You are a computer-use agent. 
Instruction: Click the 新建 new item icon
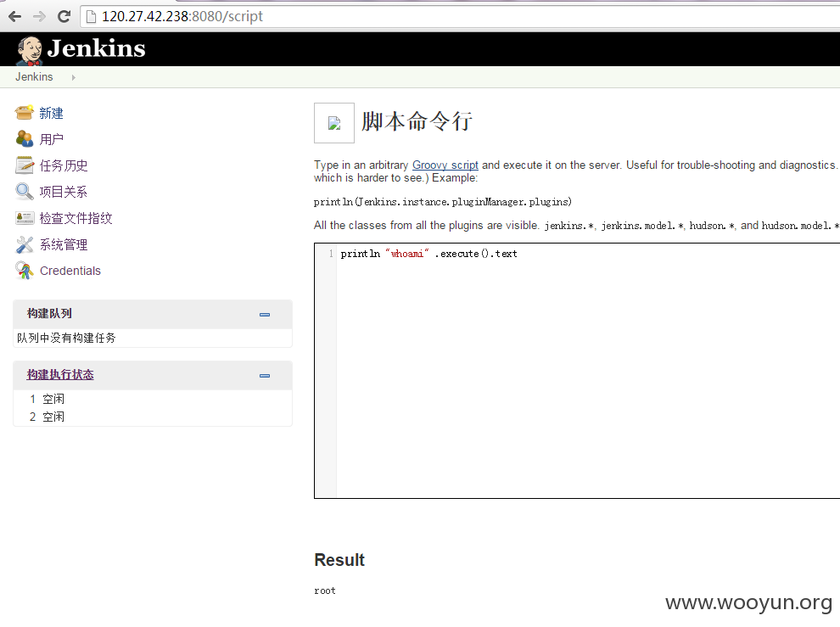24,113
